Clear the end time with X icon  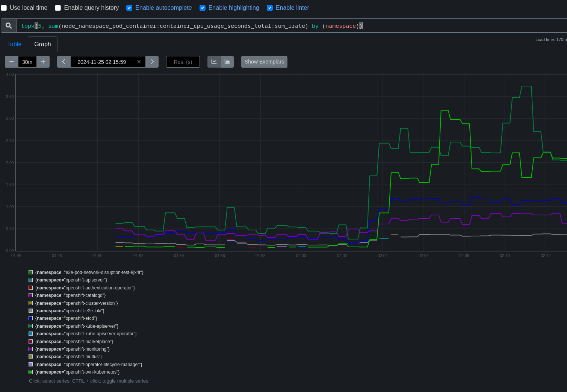pos(139,62)
